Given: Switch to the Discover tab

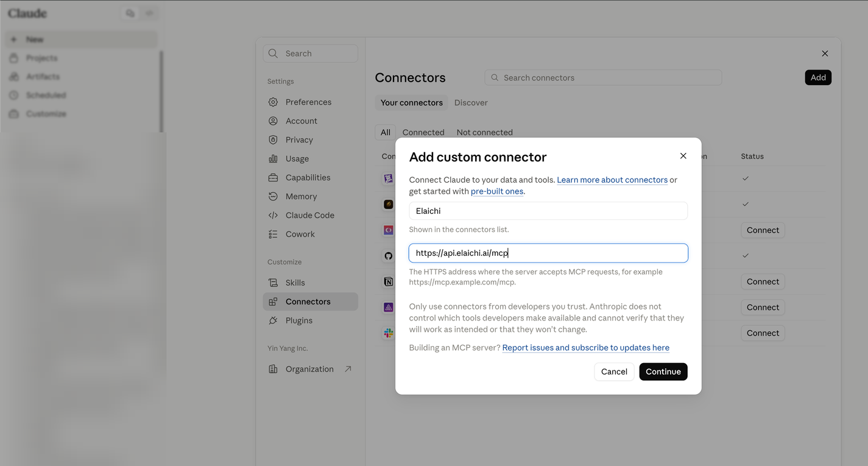Looking at the screenshot, I should coord(471,102).
